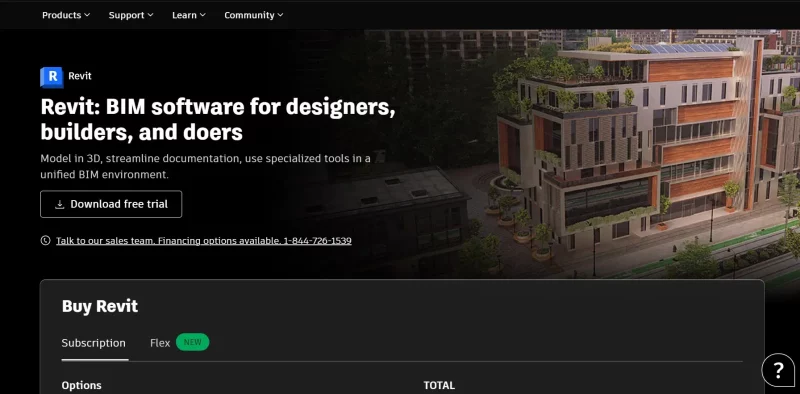Click the blue Revit R logo icon

click(52, 77)
